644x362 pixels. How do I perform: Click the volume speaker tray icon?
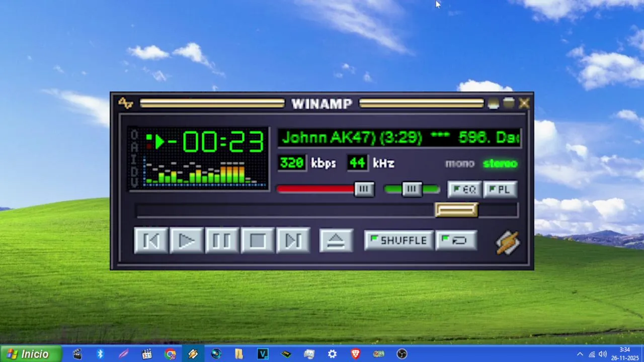tap(602, 354)
